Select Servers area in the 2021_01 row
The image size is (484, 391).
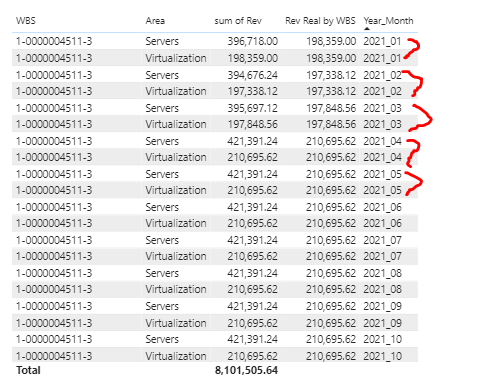(162, 41)
